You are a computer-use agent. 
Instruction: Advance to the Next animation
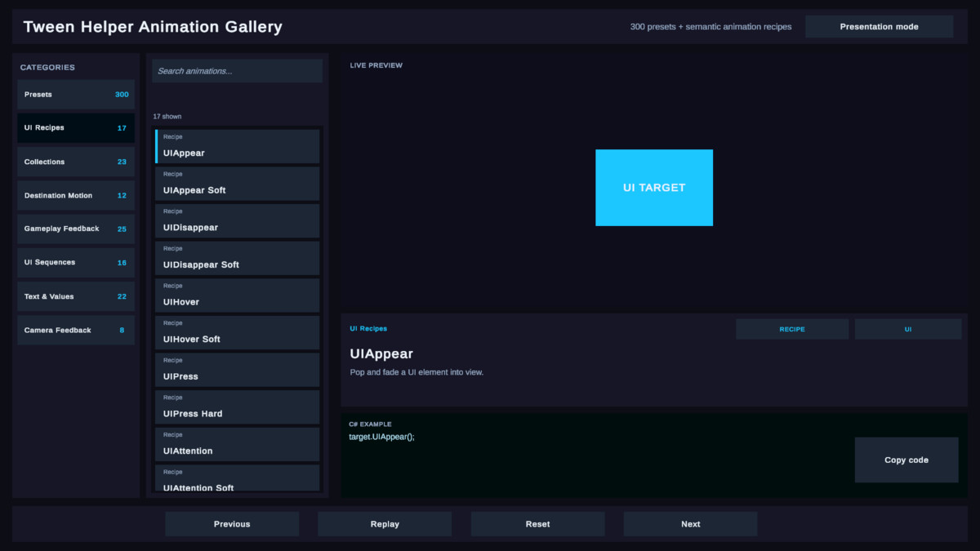tap(691, 524)
